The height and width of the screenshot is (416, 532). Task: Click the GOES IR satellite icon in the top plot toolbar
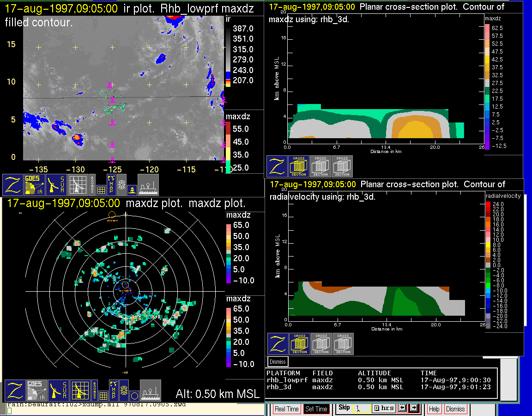click(x=35, y=184)
